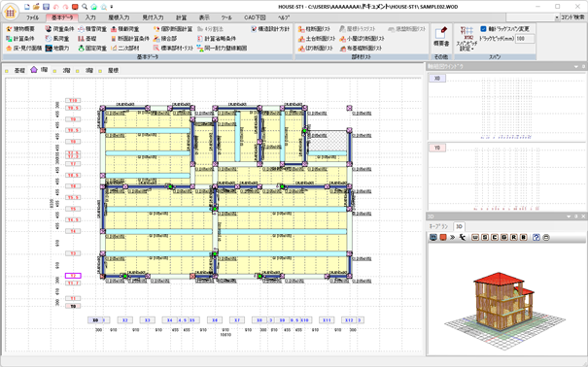Click the monitor icon in 3D toolbar
This screenshot has height=367, width=588.
[x=433, y=238]
